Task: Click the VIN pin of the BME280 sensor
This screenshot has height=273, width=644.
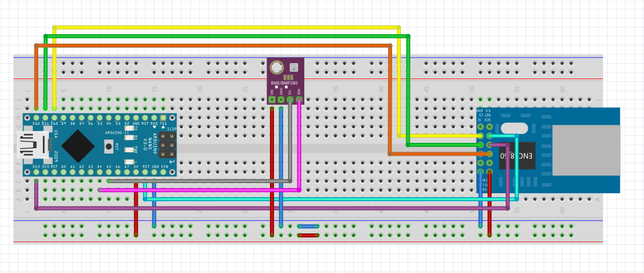Action: pos(272,101)
